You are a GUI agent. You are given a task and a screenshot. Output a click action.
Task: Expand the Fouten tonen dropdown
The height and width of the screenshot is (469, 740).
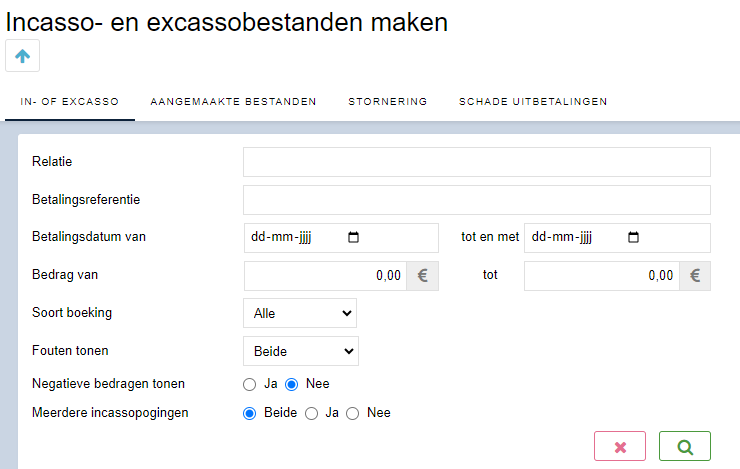click(x=301, y=351)
